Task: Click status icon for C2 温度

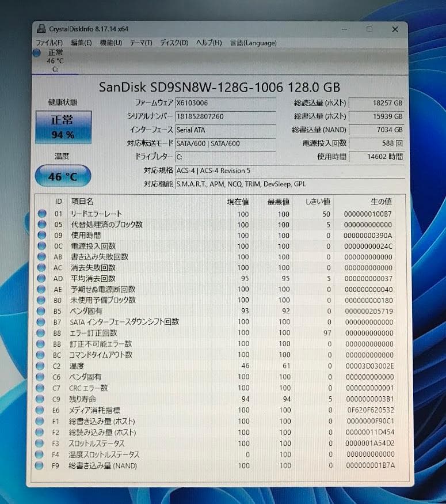Action: (x=40, y=366)
